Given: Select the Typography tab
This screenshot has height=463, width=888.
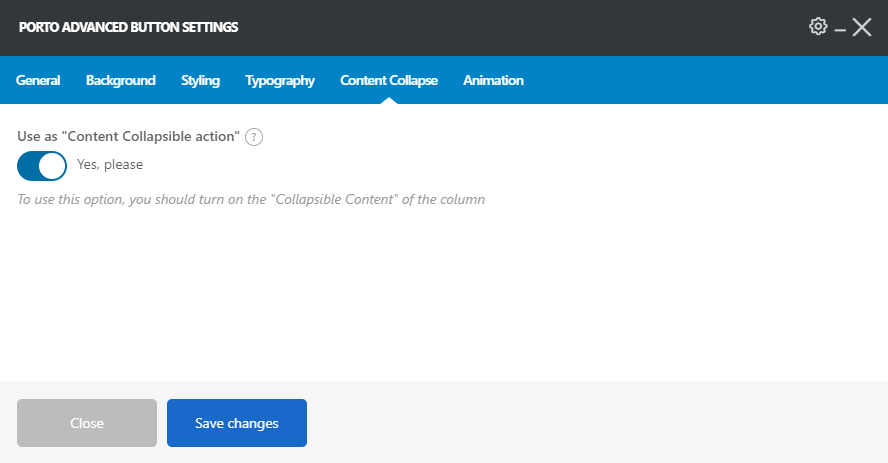Looking at the screenshot, I should coord(280,80).
